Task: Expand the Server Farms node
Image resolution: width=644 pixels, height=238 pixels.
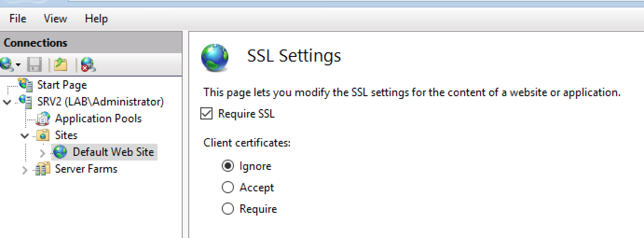Action: [25, 169]
